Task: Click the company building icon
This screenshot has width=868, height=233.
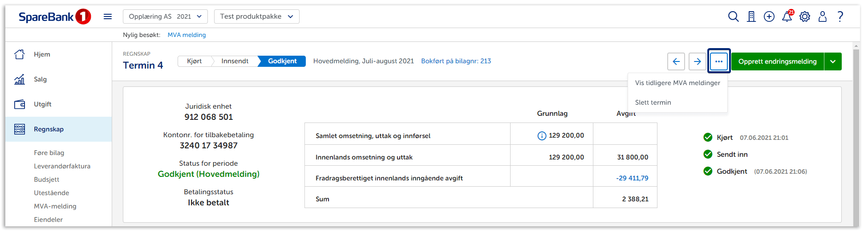Action: (x=751, y=17)
